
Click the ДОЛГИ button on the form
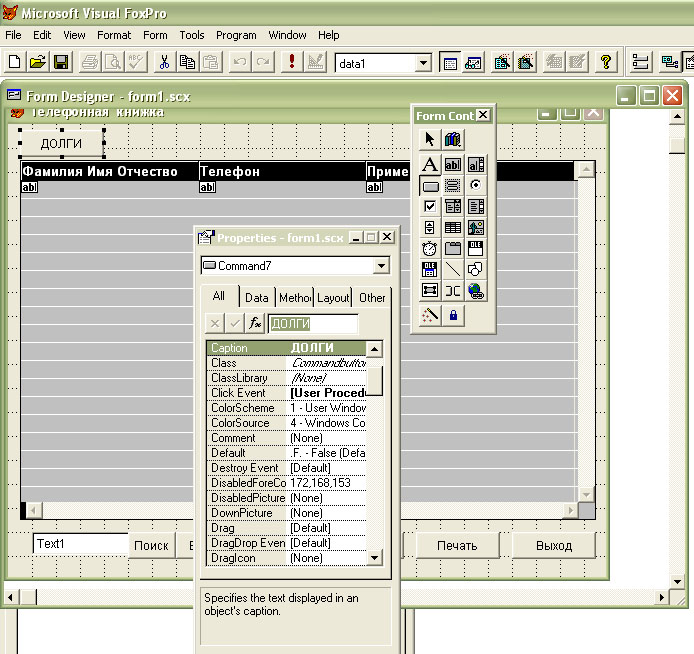coord(61,144)
